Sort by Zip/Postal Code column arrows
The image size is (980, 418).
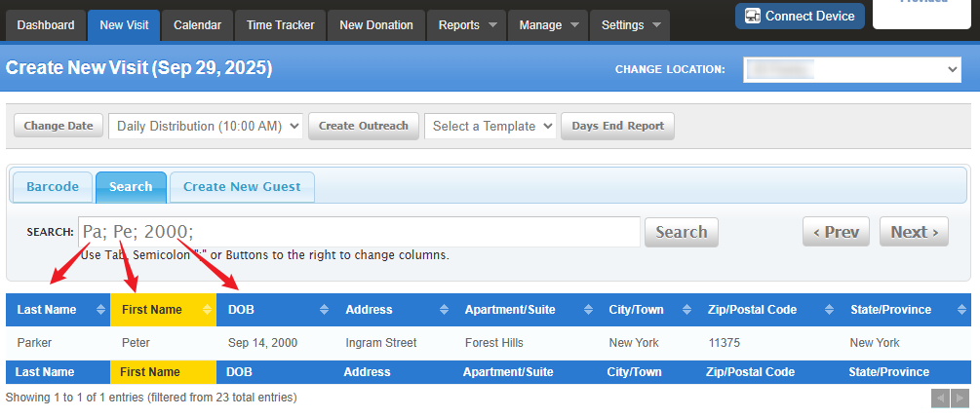[830, 310]
